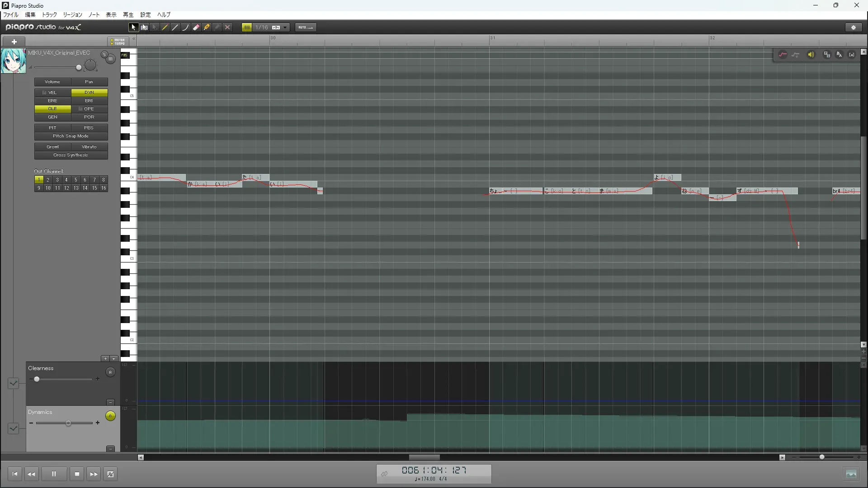Select the arrow pointer tool
Viewport: 868px width, 488px height.
pyautogui.click(x=133, y=28)
